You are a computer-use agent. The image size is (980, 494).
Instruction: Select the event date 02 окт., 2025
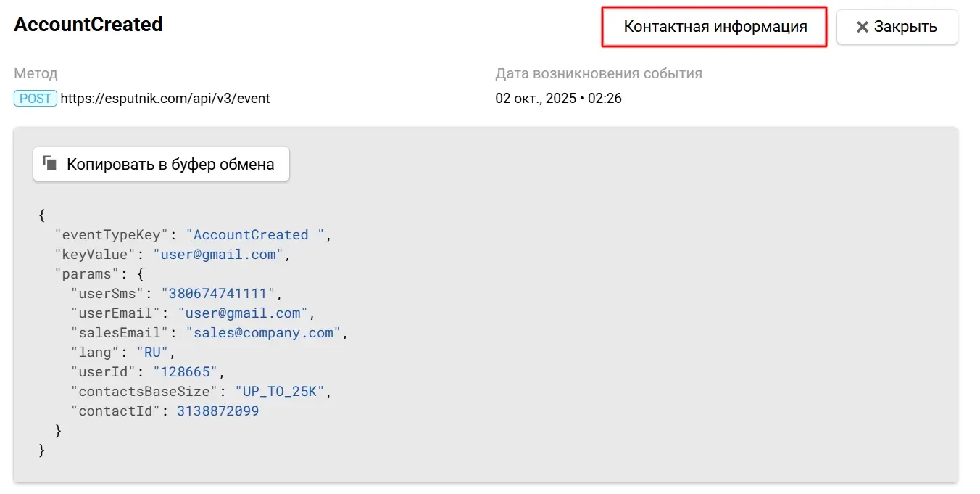click(x=535, y=98)
